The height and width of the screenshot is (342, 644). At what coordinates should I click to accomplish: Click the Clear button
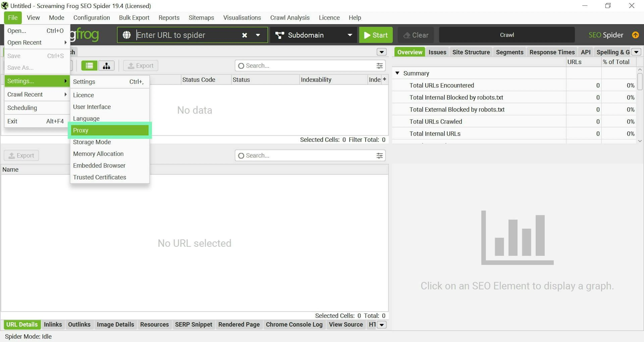tap(416, 35)
